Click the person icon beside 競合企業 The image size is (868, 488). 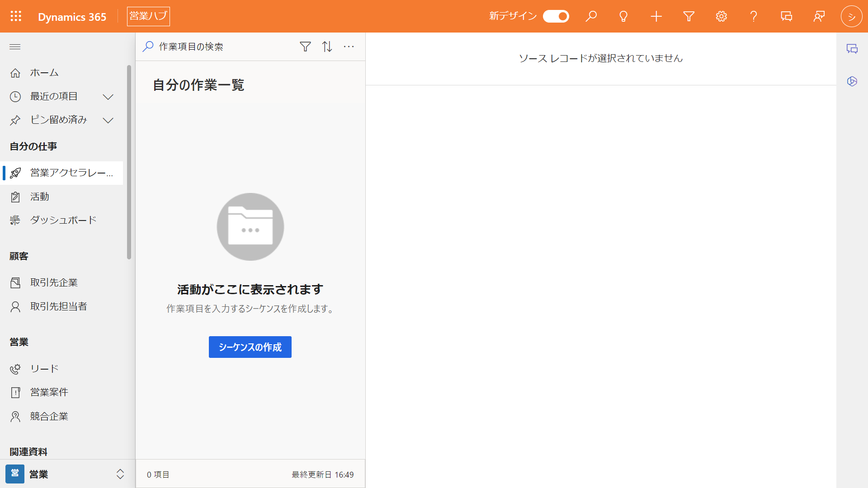tap(15, 417)
